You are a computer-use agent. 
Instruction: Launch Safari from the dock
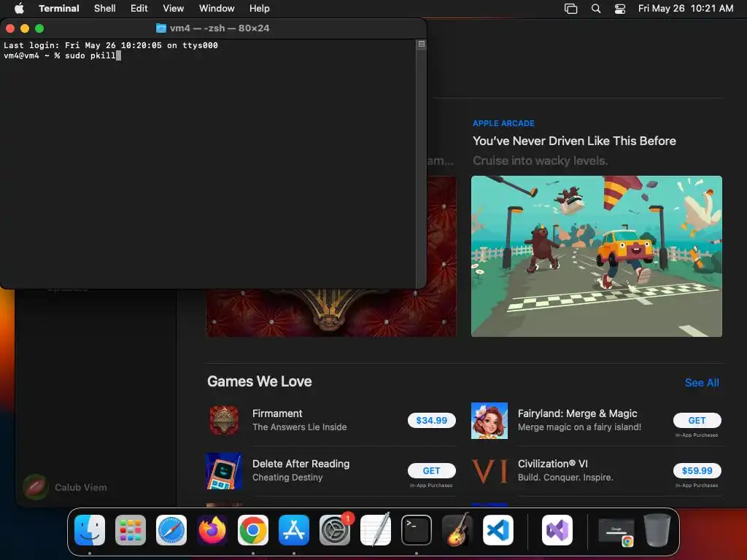tap(171, 530)
